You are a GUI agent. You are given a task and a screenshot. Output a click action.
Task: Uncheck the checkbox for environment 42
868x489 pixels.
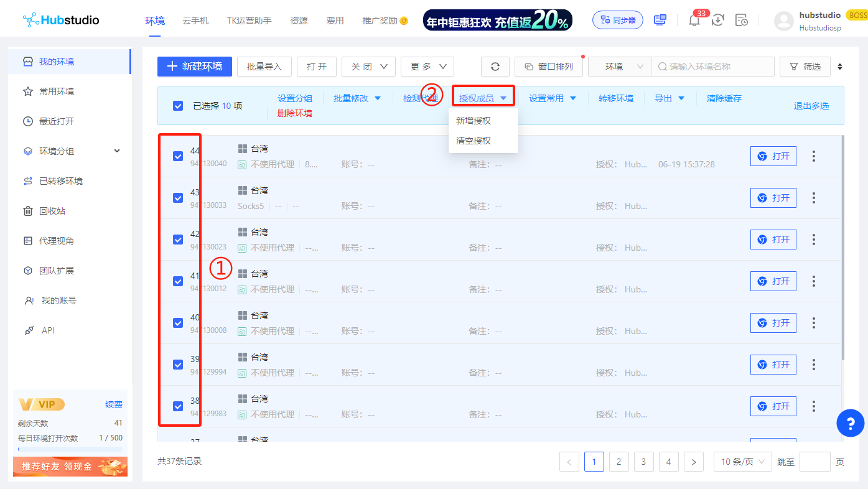click(x=178, y=240)
